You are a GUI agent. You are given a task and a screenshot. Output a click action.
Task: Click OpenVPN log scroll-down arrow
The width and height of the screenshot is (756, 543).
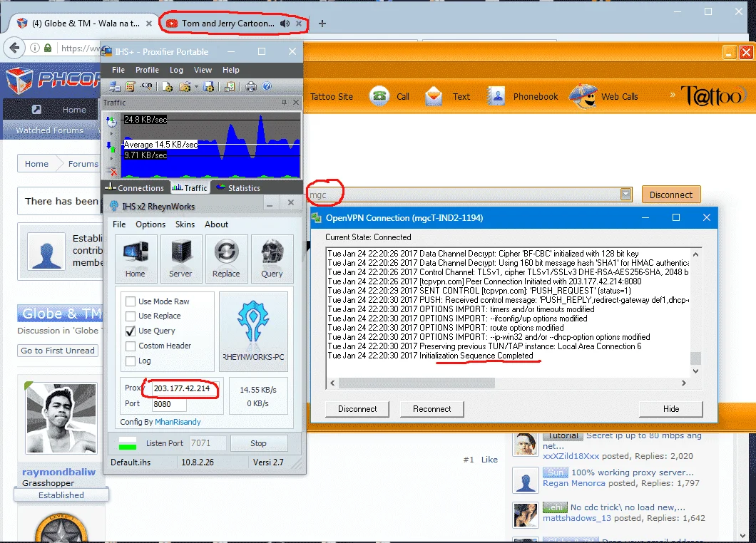(695, 371)
